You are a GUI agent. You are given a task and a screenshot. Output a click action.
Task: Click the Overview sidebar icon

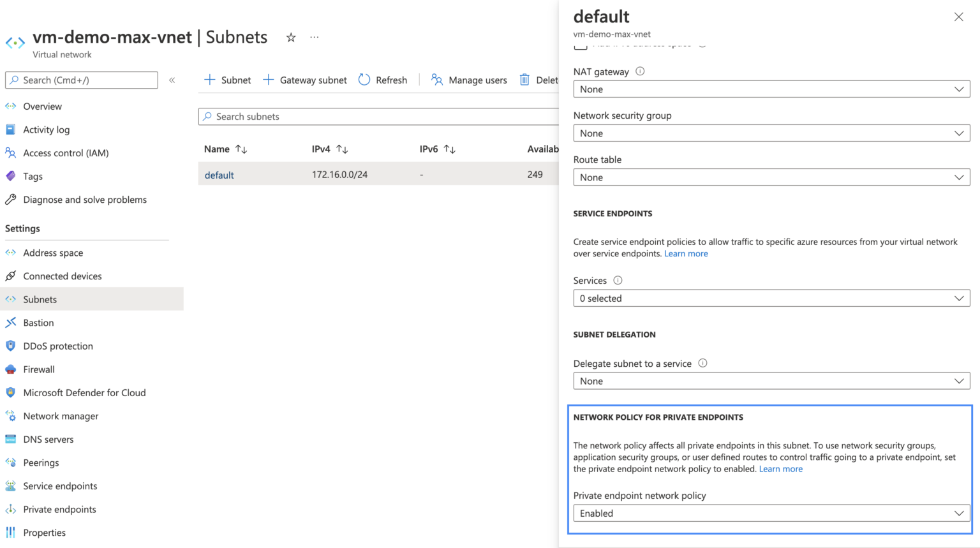coord(11,106)
